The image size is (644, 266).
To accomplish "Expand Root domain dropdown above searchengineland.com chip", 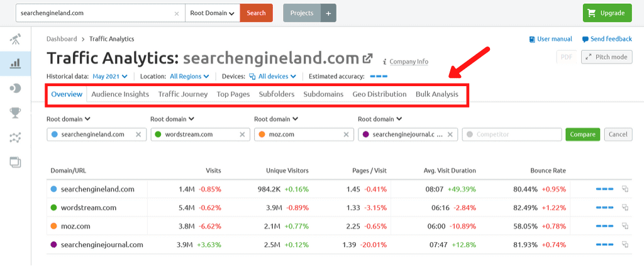I will click(x=69, y=119).
